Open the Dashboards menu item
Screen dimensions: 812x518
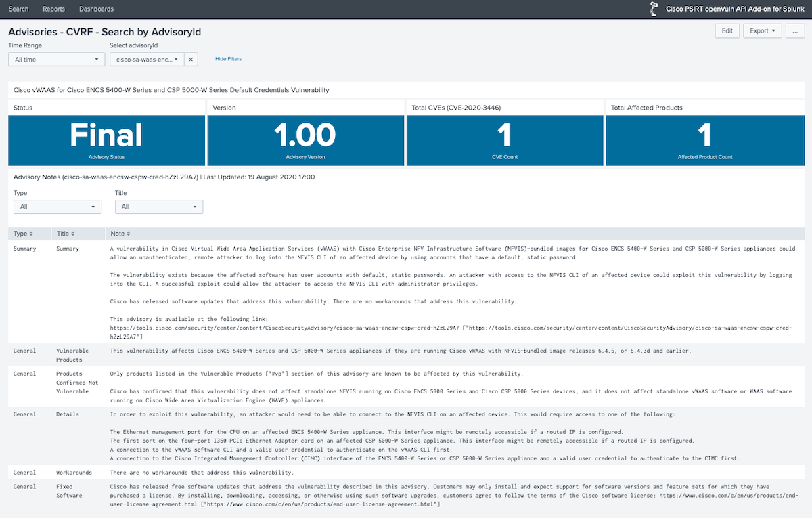[x=96, y=9]
